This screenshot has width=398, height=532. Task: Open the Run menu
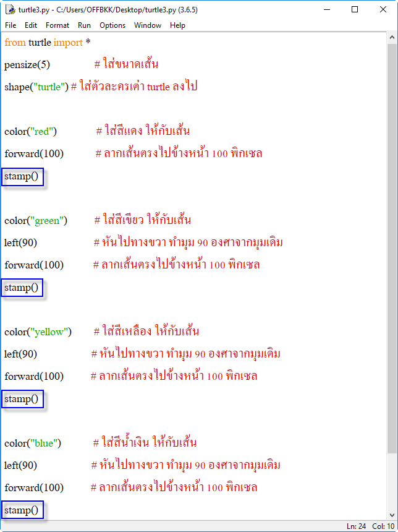pos(84,25)
